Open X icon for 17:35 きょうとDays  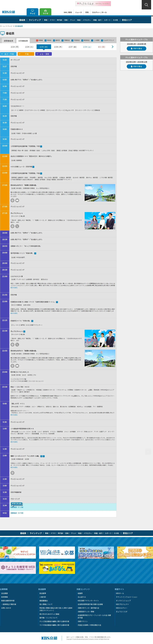pyautogui.click(x=17, y=226)
